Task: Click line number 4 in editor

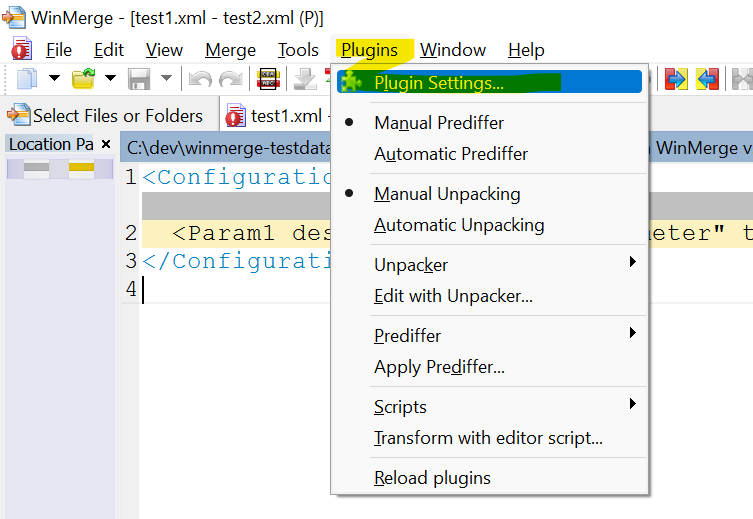Action: pyautogui.click(x=131, y=289)
